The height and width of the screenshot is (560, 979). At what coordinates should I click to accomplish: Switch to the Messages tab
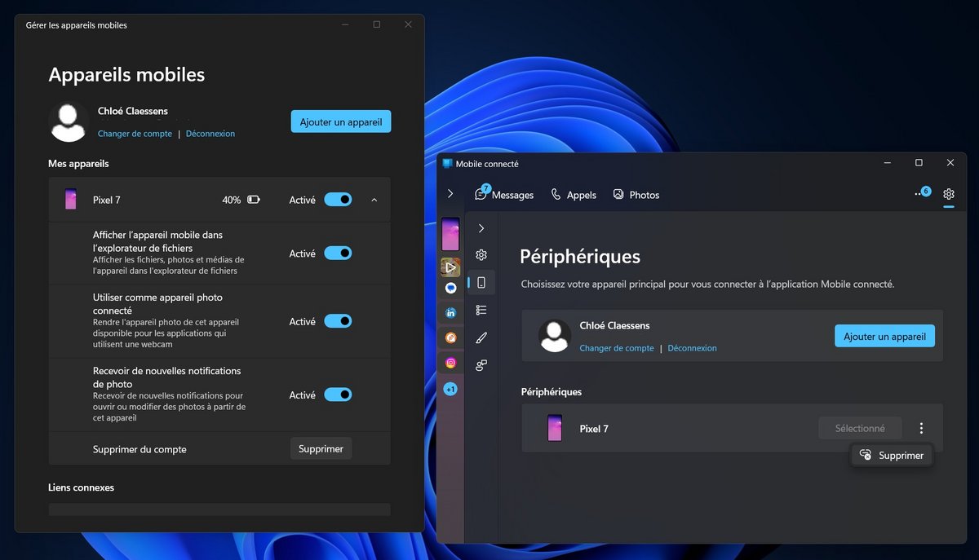point(504,195)
